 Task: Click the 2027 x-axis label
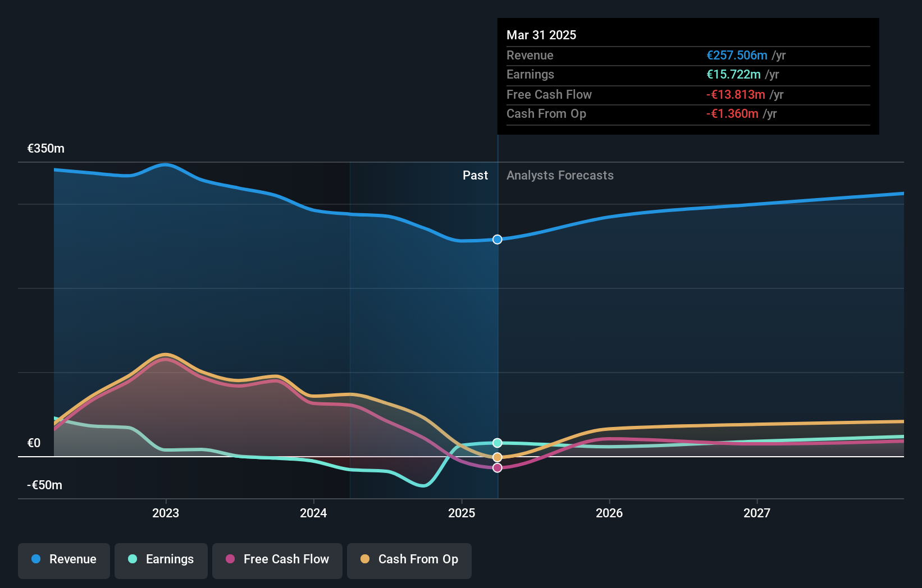pos(757,513)
